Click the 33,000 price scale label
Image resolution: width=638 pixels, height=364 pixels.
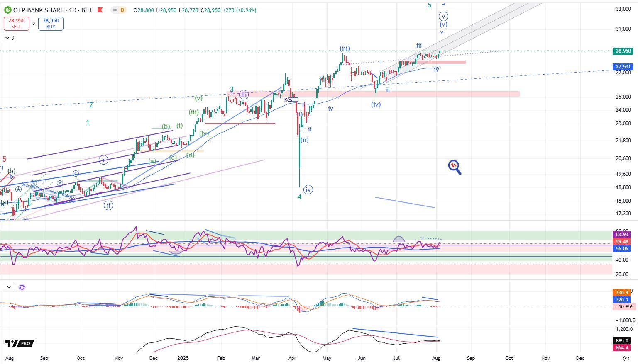[x=623, y=9]
